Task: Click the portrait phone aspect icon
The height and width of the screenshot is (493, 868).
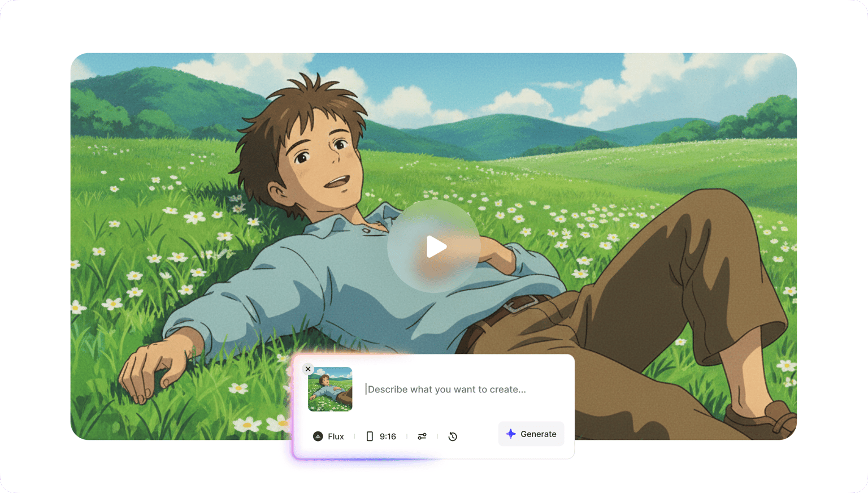Action: [370, 436]
